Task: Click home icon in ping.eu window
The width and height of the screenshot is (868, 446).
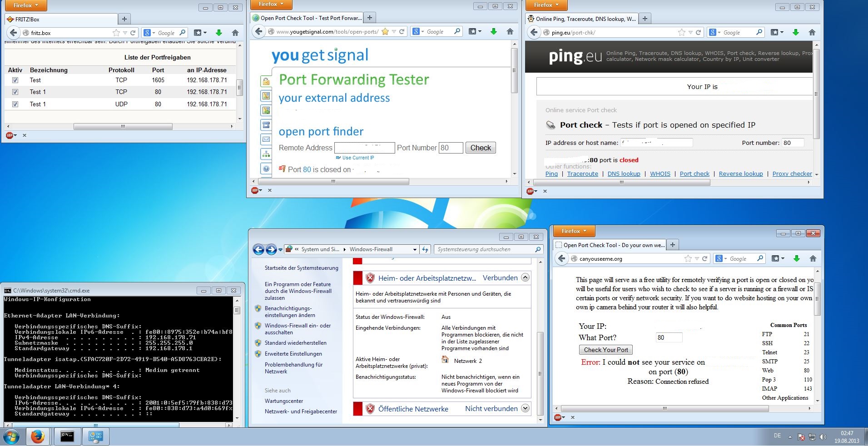Action: coord(812,32)
